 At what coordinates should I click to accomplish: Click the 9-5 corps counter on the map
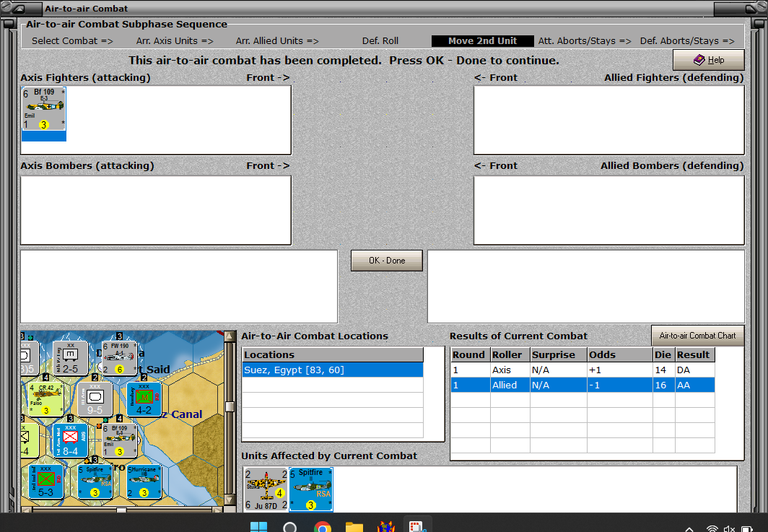[x=95, y=399]
